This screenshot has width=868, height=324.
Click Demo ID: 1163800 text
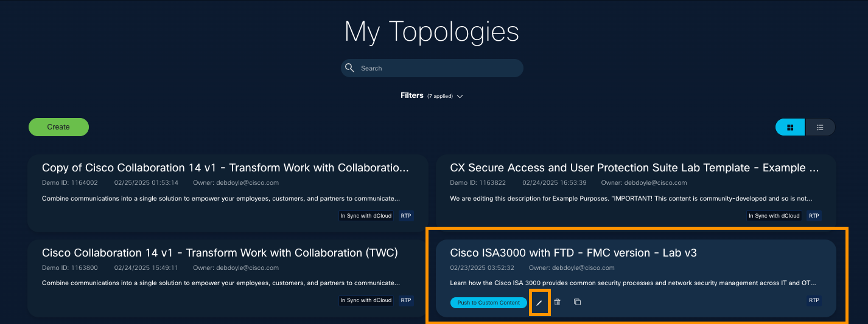click(70, 267)
